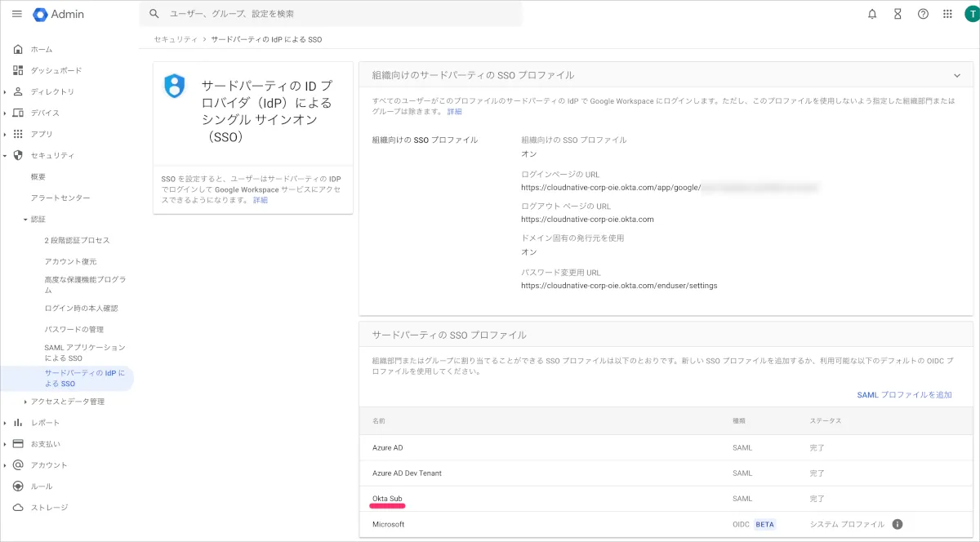Open the Azure AD Dev Tenant profile
980x542 pixels.
[407, 473]
